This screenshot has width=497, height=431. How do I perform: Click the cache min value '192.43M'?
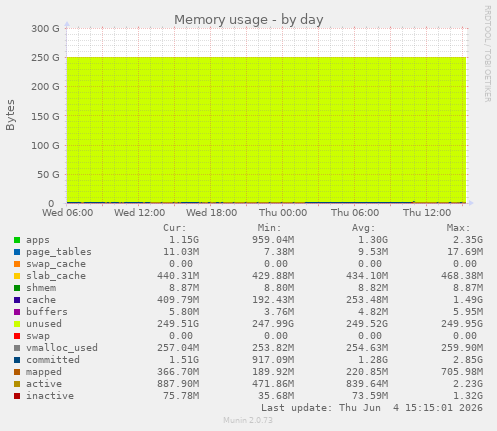(x=273, y=300)
